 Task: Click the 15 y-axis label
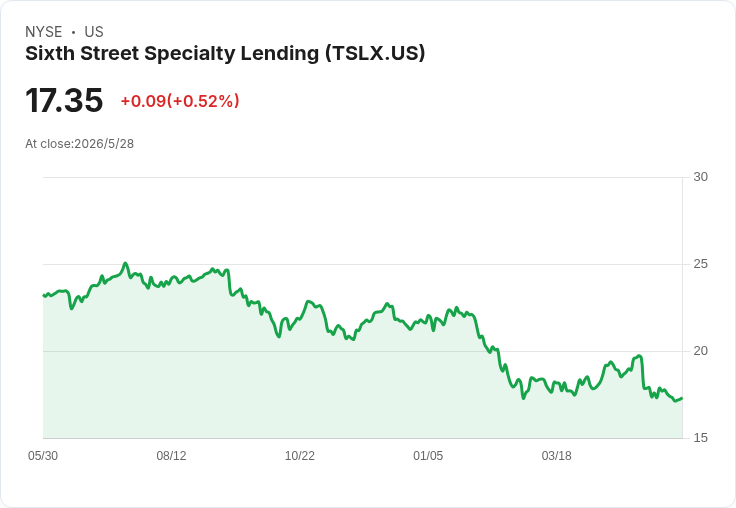(x=700, y=438)
